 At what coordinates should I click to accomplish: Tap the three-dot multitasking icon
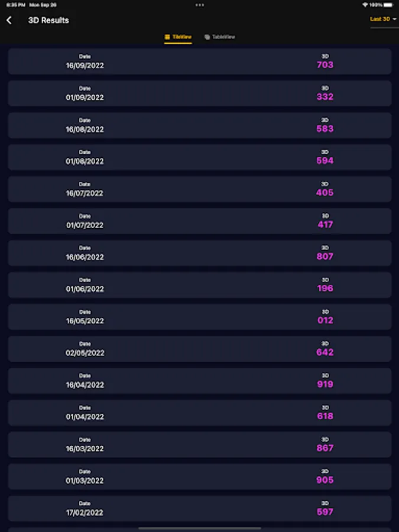coord(200,5)
